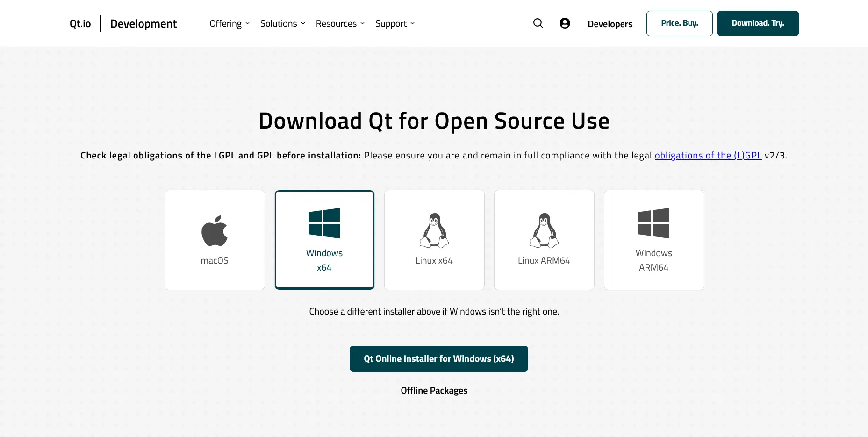Viewport: 868px width, 437px height.
Task: Click the user account icon
Action: point(565,23)
